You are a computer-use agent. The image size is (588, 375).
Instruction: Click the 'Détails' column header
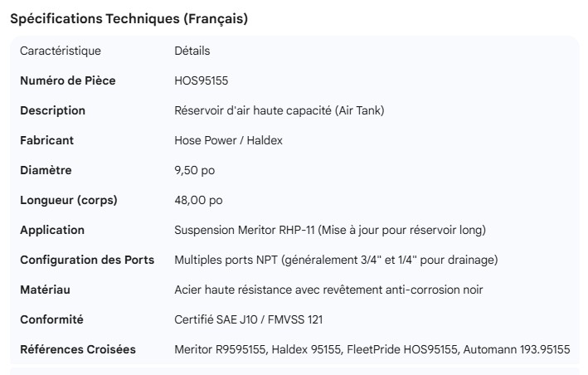pos(192,51)
